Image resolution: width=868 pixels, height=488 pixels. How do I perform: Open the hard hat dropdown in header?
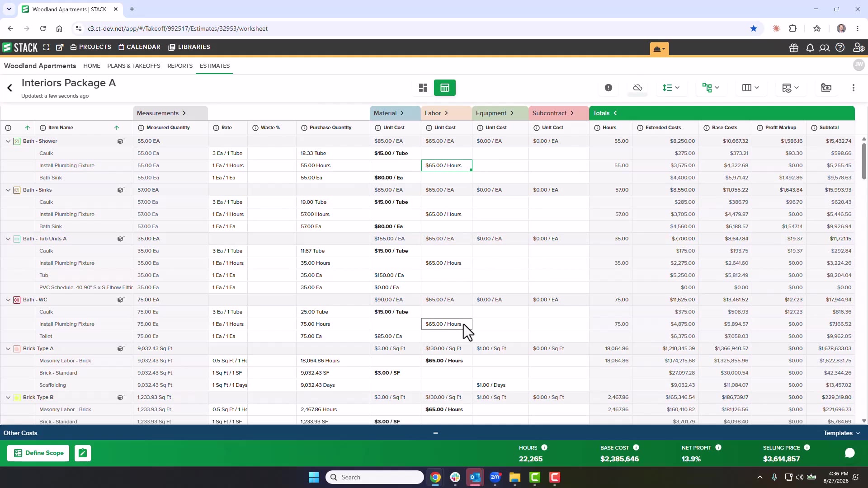tap(660, 49)
